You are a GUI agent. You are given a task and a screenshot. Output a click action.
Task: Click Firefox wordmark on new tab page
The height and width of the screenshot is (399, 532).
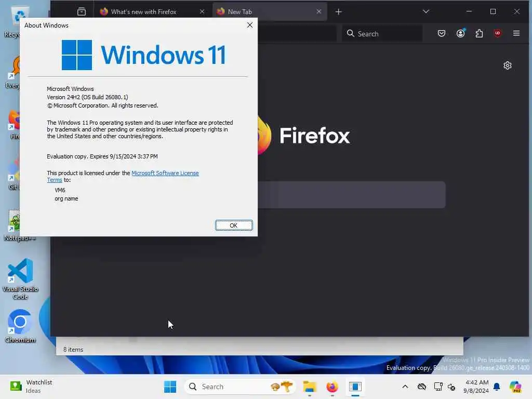point(314,136)
